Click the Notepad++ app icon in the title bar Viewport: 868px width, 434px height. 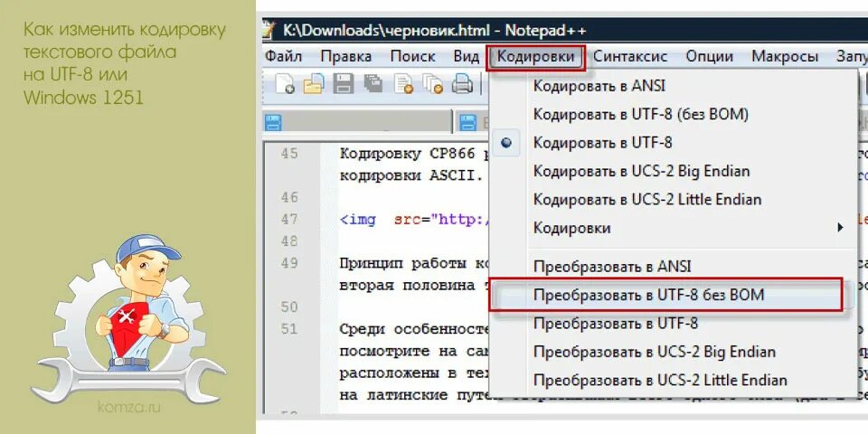pyautogui.click(x=269, y=29)
